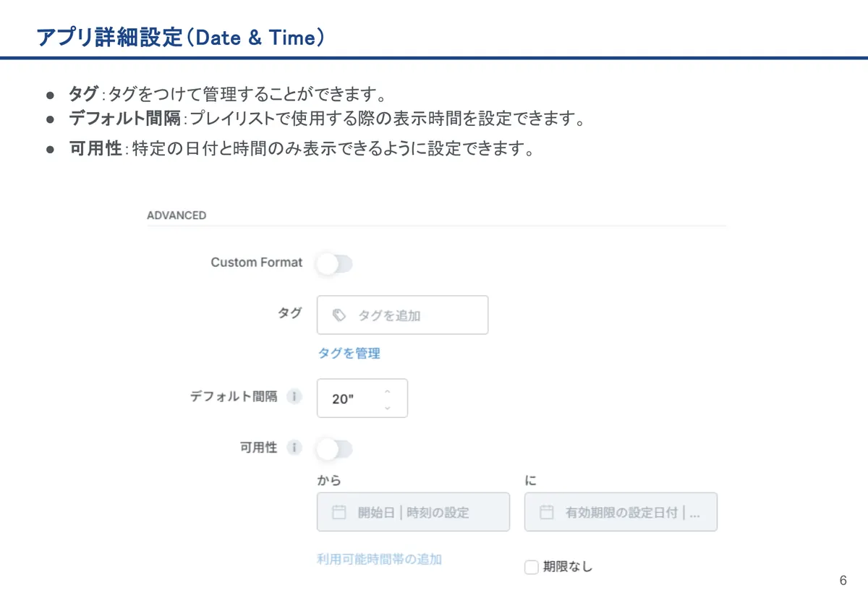Image resolution: width=868 pixels, height=614 pixels.
Task: Decrease default interval with down arrow
Action: (387, 408)
